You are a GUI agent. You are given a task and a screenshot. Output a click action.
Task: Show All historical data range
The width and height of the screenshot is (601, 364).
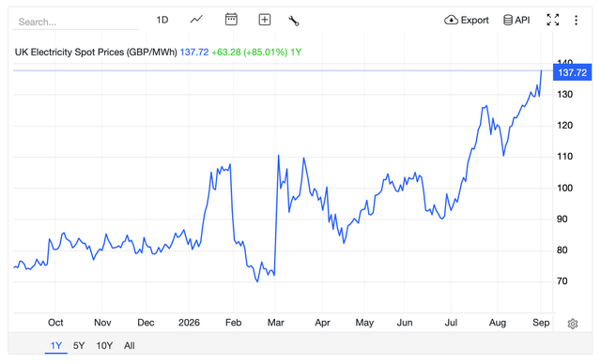pyautogui.click(x=130, y=345)
